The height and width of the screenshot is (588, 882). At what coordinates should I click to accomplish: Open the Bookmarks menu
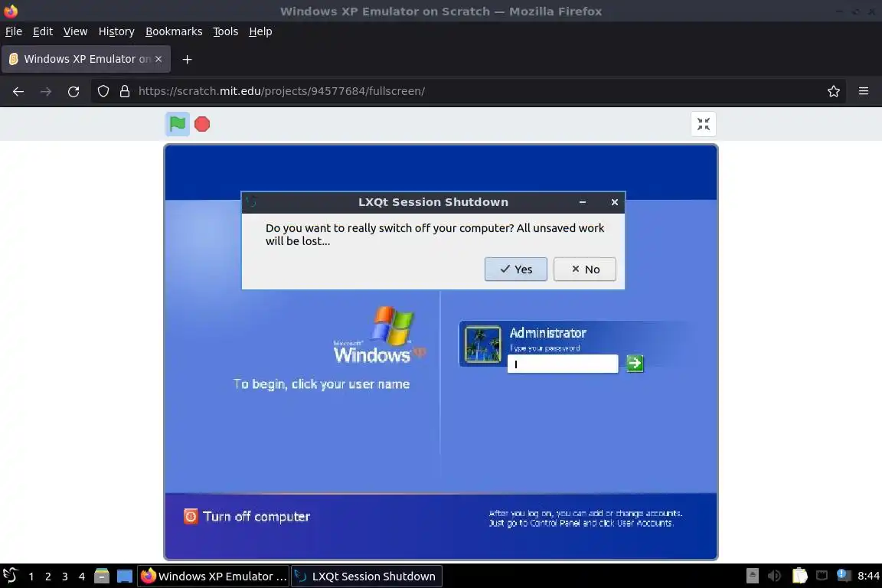[174, 31]
